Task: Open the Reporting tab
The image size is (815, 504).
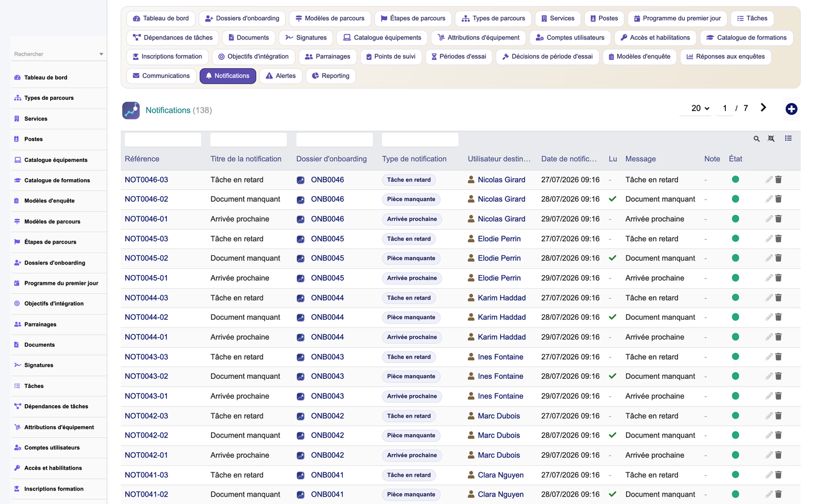Action: coord(331,76)
